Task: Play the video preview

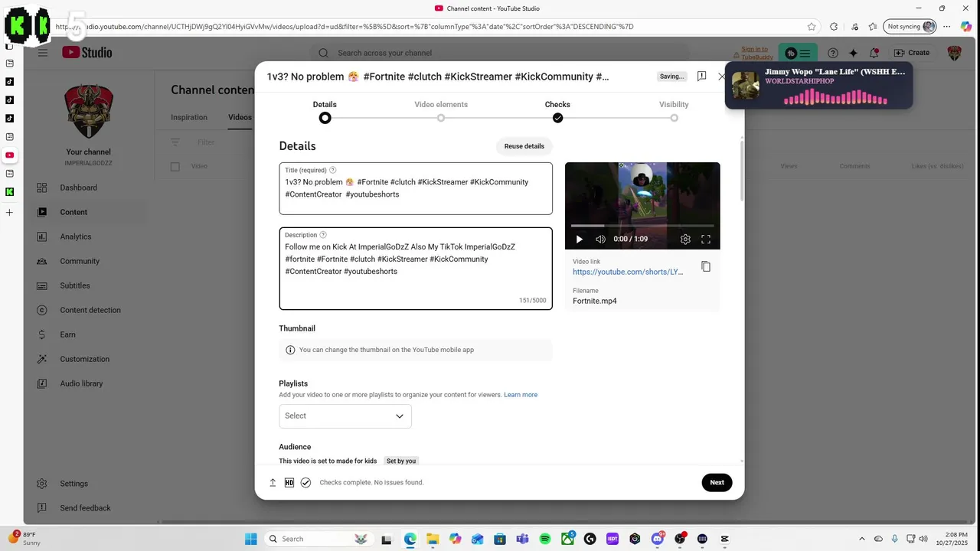Action: pos(579,240)
